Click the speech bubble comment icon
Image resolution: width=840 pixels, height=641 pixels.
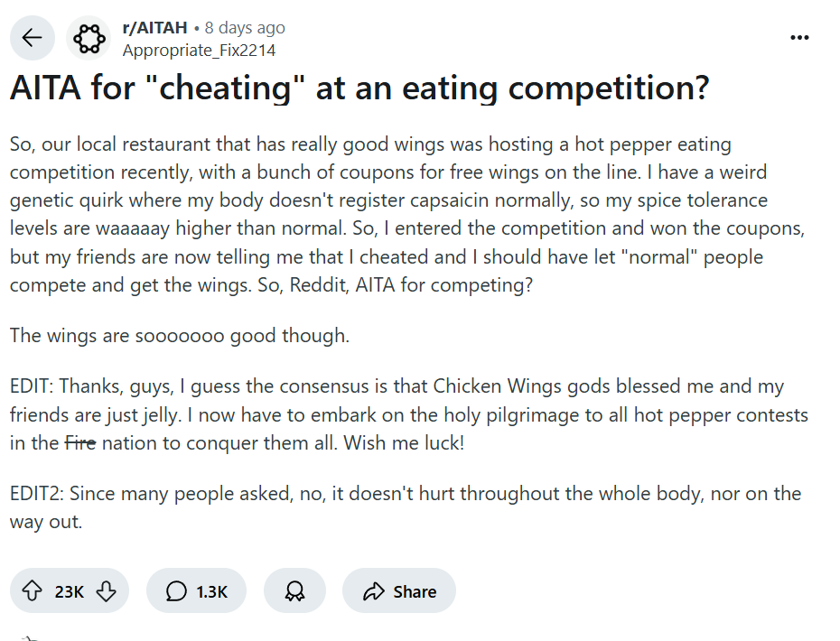177,591
